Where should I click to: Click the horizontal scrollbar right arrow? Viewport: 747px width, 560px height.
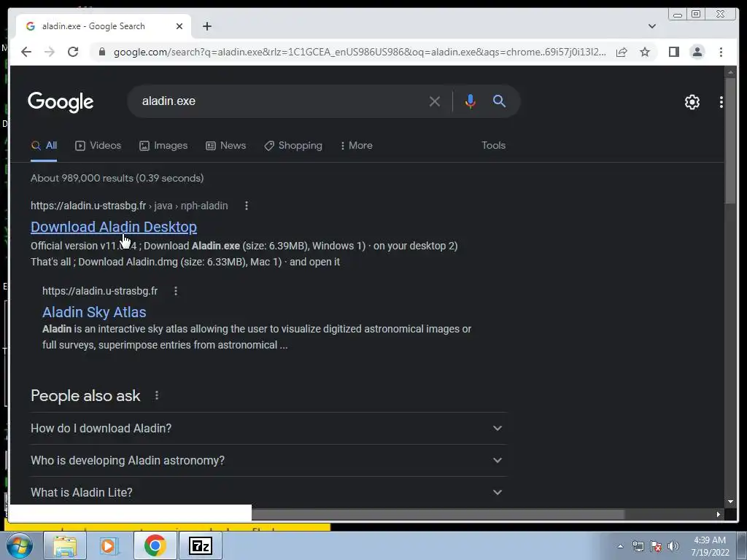tap(719, 514)
